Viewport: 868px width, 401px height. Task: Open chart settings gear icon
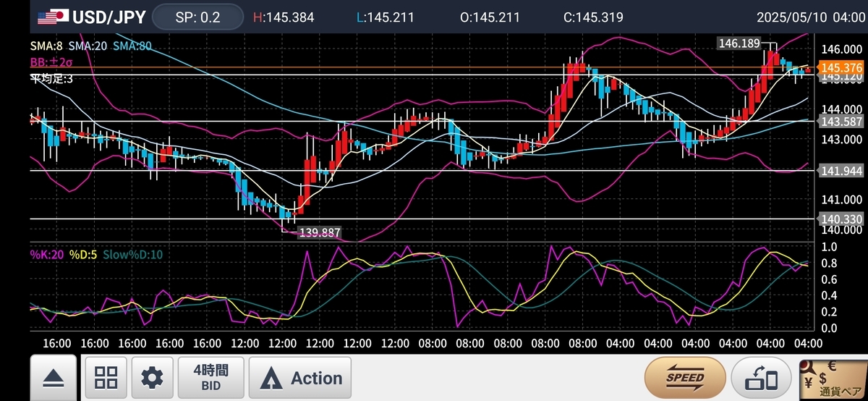[x=152, y=377]
